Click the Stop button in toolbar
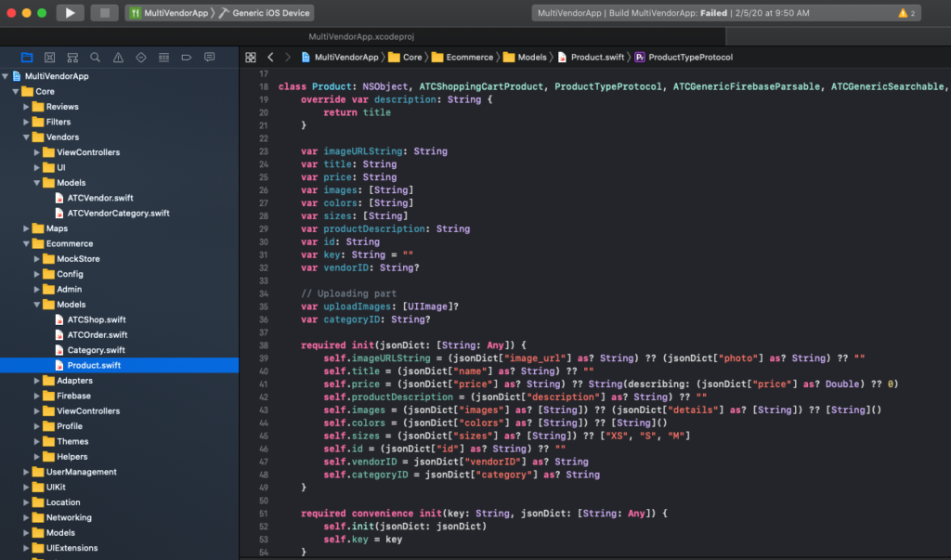Viewport: 951px width, 560px height. 104,13
